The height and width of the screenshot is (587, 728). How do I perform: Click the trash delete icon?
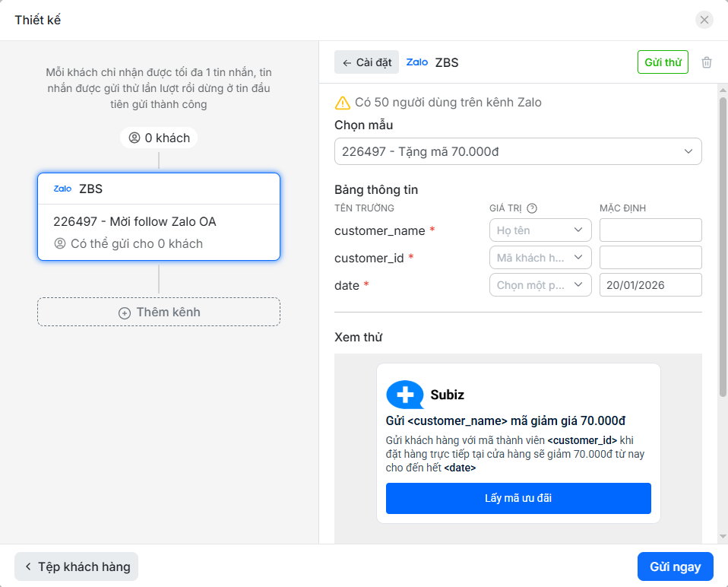(x=707, y=62)
